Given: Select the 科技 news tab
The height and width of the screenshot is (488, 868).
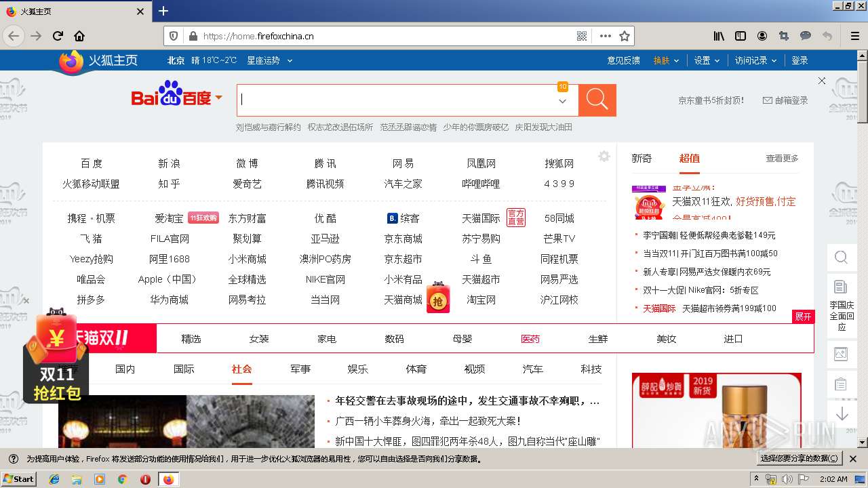Looking at the screenshot, I should click(591, 369).
